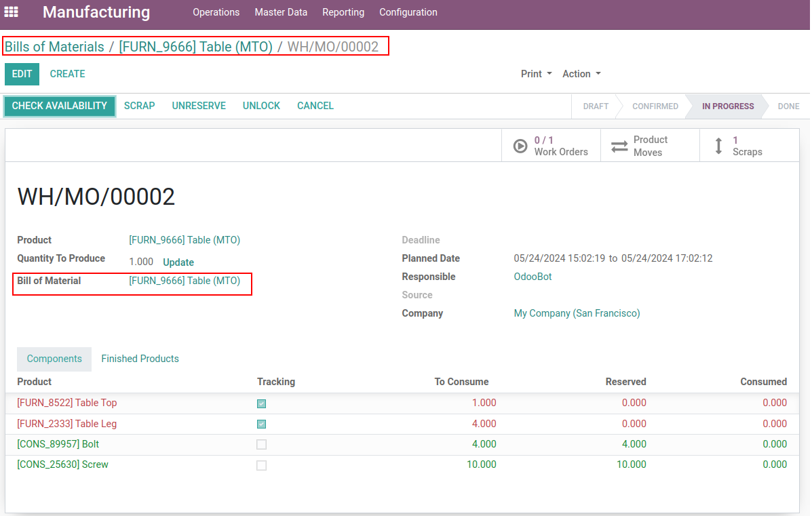
Task: Open the apps grid menu icon
Action: pyautogui.click(x=12, y=12)
